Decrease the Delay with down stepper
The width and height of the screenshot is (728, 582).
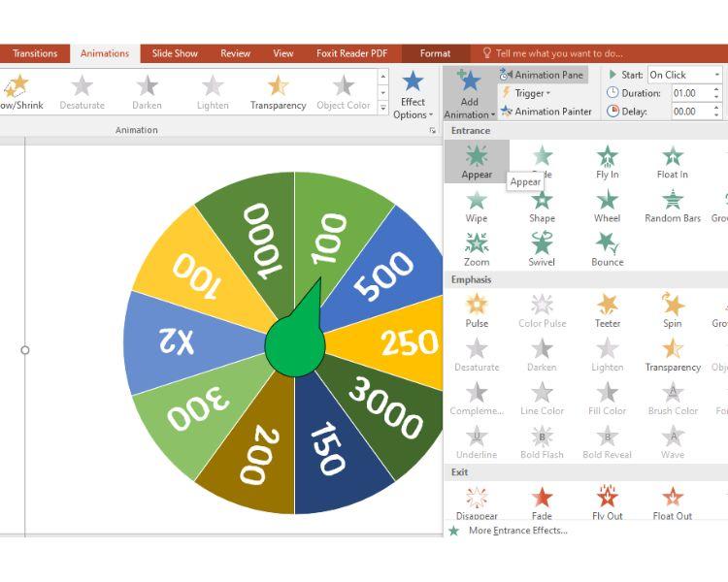(x=717, y=115)
